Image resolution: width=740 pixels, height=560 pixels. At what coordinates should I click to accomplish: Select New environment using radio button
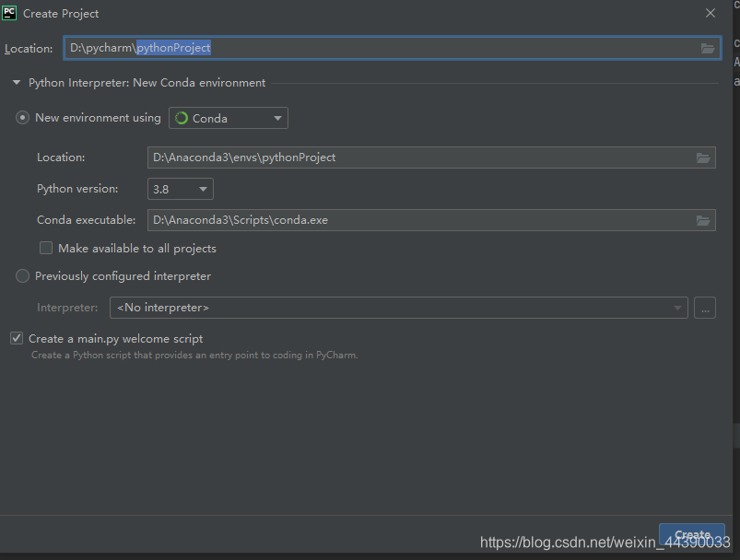[x=22, y=118]
